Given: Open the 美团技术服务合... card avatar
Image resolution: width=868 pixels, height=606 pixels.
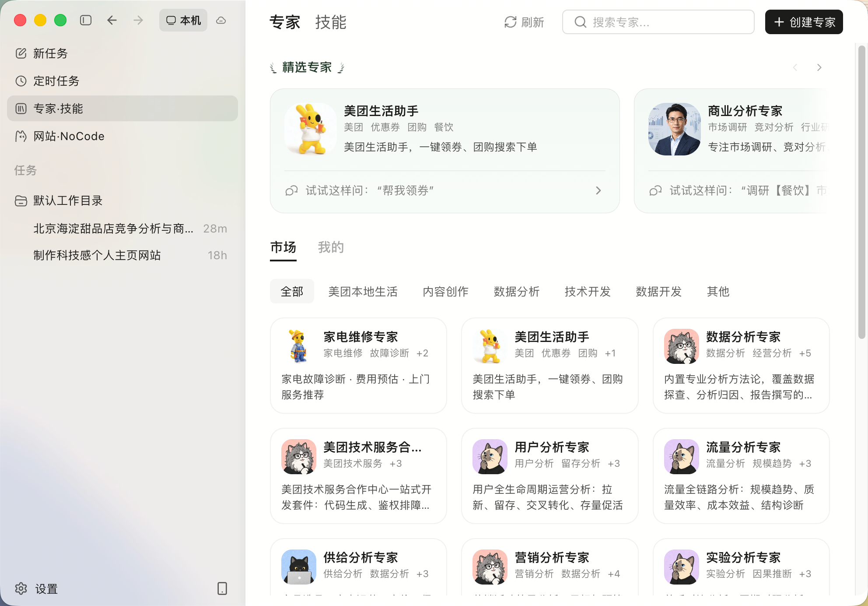Looking at the screenshot, I should pyautogui.click(x=299, y=457).
